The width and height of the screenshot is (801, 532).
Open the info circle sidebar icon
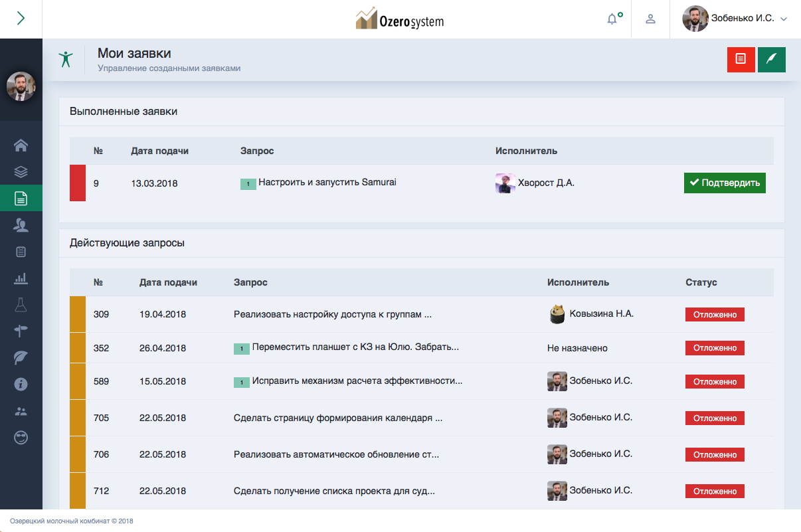(21, 384)
